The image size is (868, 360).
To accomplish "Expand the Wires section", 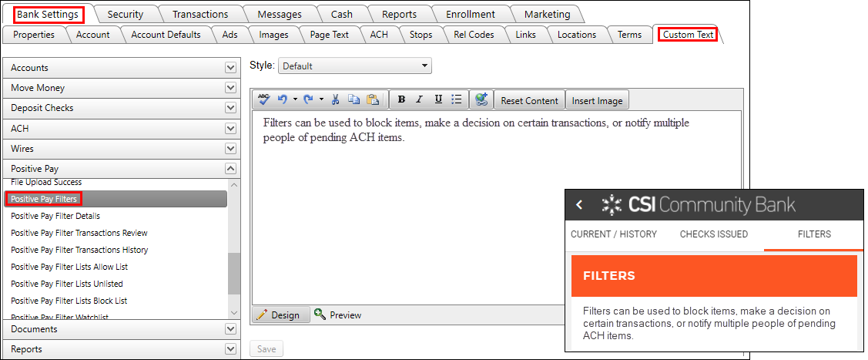I will (x=230, y=149).
